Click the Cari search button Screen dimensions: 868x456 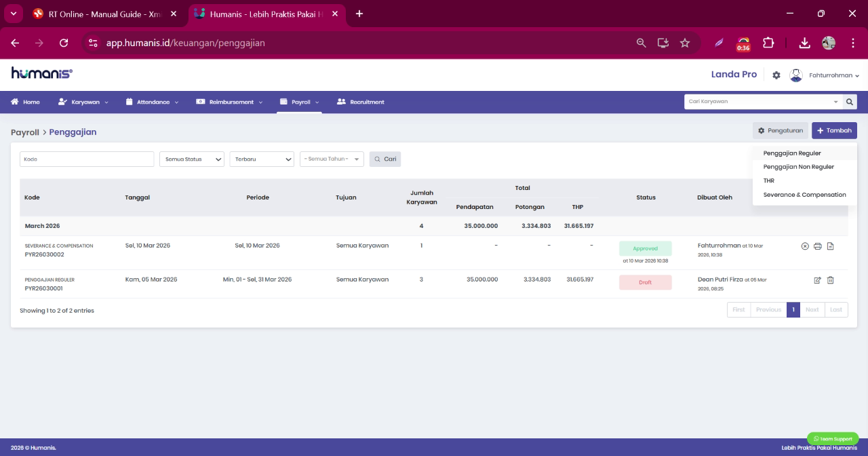click(x=385, y=159)
